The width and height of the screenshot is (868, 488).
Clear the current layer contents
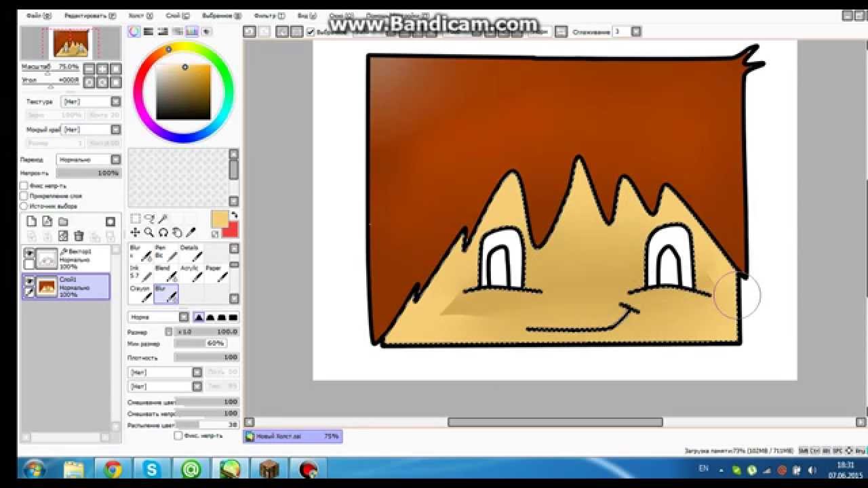[x=63, y=236]
